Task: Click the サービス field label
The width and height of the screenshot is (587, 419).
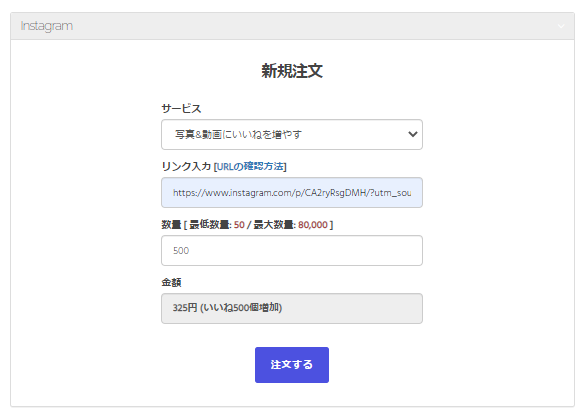Action: coord(181,109)
